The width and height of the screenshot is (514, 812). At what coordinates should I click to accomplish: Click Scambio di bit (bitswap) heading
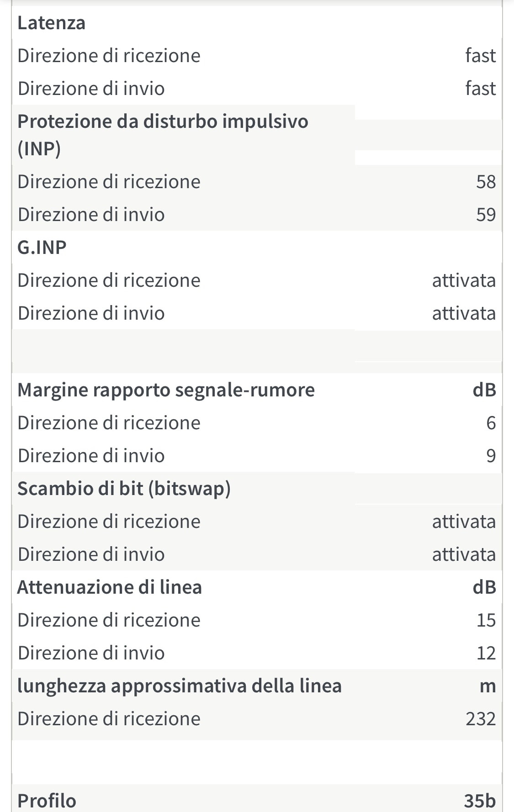[124, 489]
